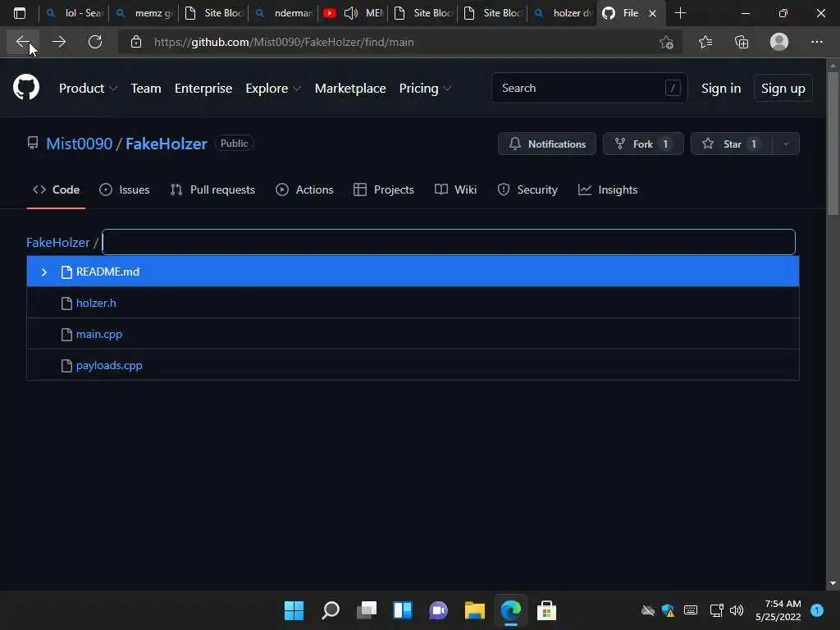Open the FakeHolzer repository title link
840x630 pixels.
[166, 144]
